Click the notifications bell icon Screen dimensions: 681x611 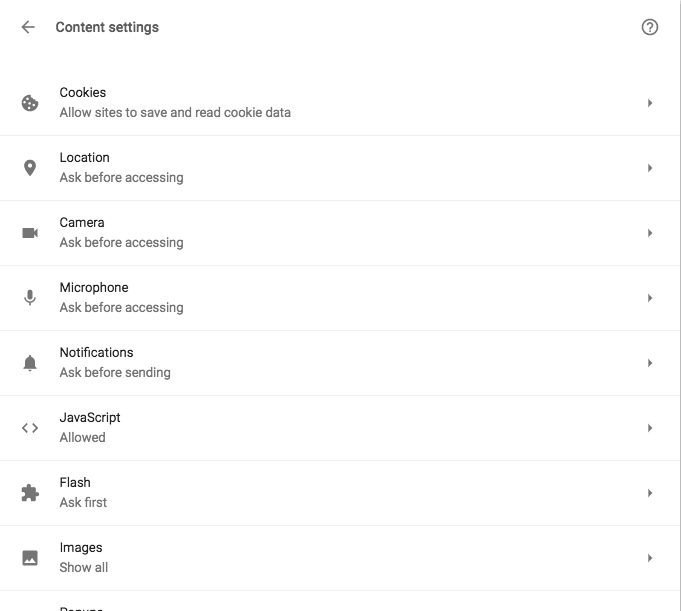tap(30, 363)
